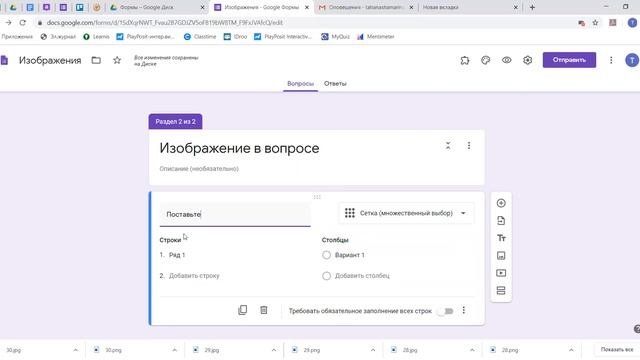Click the form title Изображения
The height and width of the screenshot is (360, 640).
50,60
